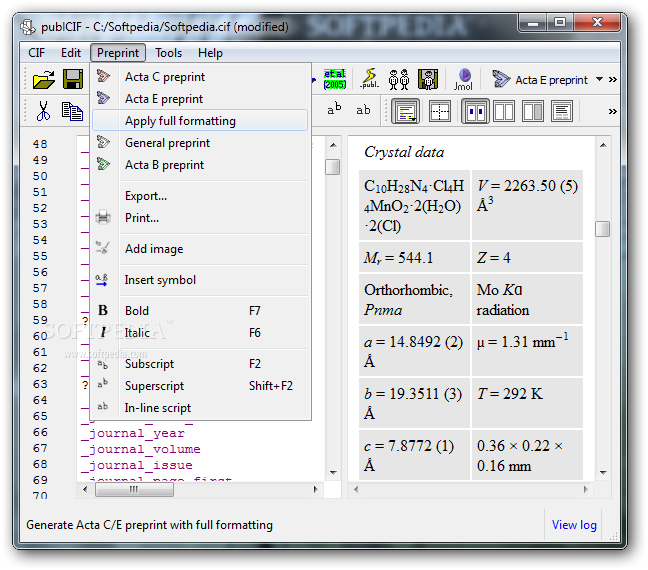
Task: Click the '_journal_issue' line in editor
Action: coord(137,465)
